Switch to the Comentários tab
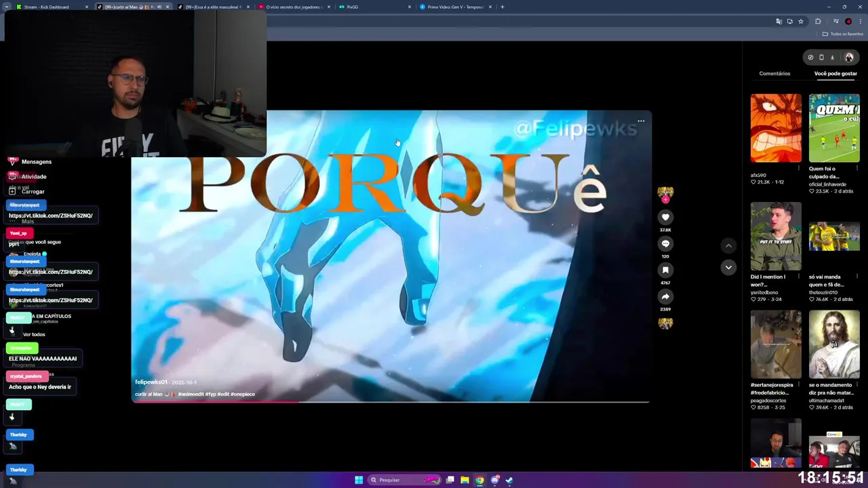 774,73
